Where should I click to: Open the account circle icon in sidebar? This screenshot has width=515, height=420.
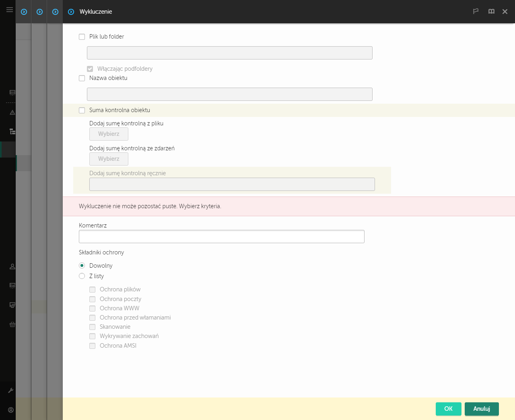pos(11,410)
